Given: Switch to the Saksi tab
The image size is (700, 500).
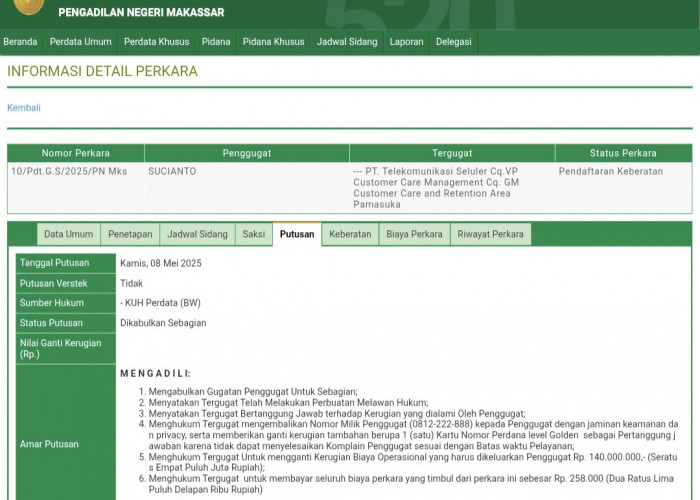Looking at the screenshot, I should (x=254, y=234).
